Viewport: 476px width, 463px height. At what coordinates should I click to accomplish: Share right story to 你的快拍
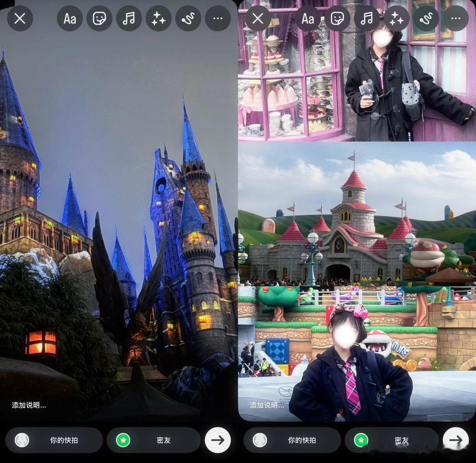(x=292, y=440)
